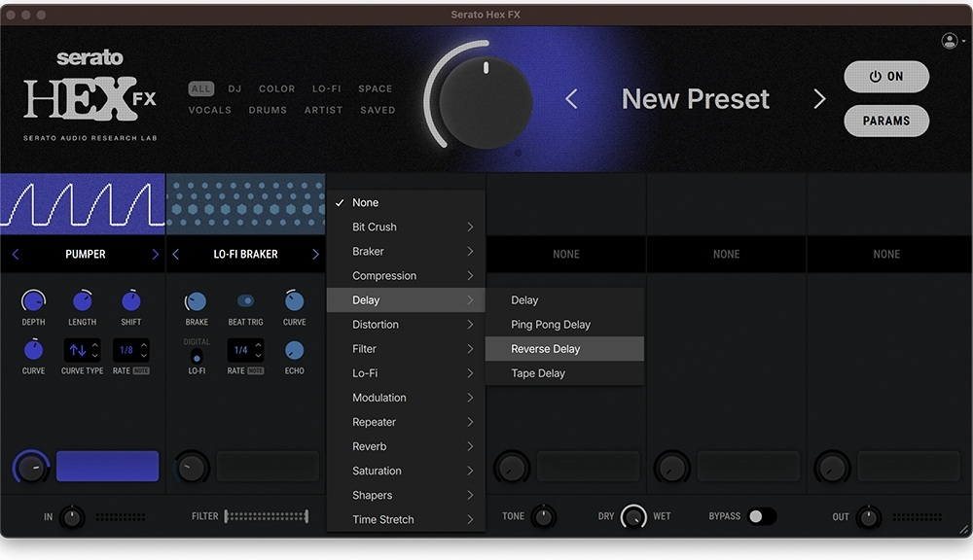This screenshot has width=973, height=560.
Task: Toggle the plugin ON power button
Action: [886, 76]
